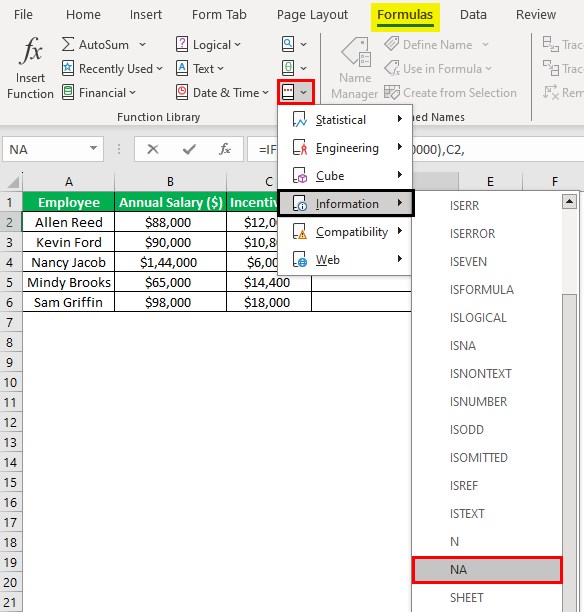Image resolution: width=584 pixels, height=612 pixels.
Task: Open the File tab
Action: pyautogui.click(x=23, y=15)
